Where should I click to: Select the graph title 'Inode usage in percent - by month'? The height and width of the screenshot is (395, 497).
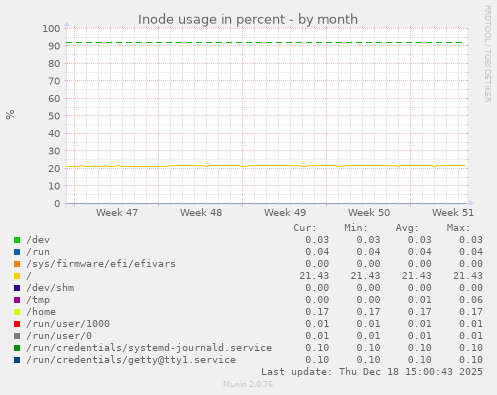pos(248,19)
